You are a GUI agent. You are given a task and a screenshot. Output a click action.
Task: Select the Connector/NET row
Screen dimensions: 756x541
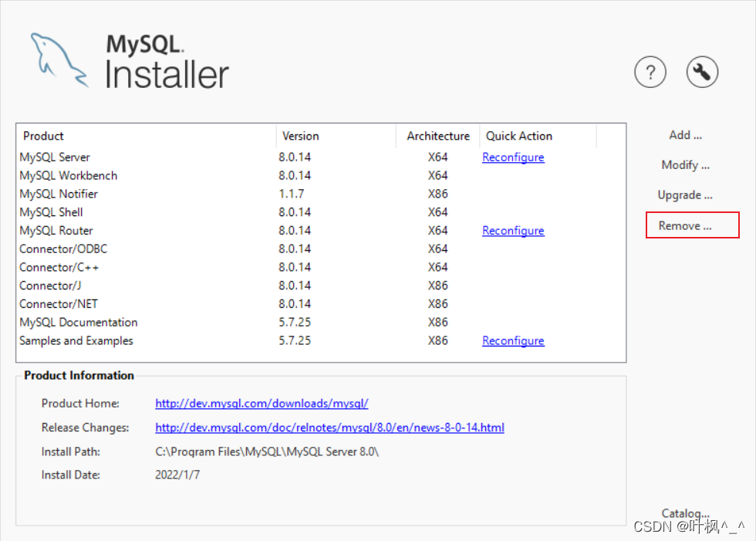pos(321,304)
